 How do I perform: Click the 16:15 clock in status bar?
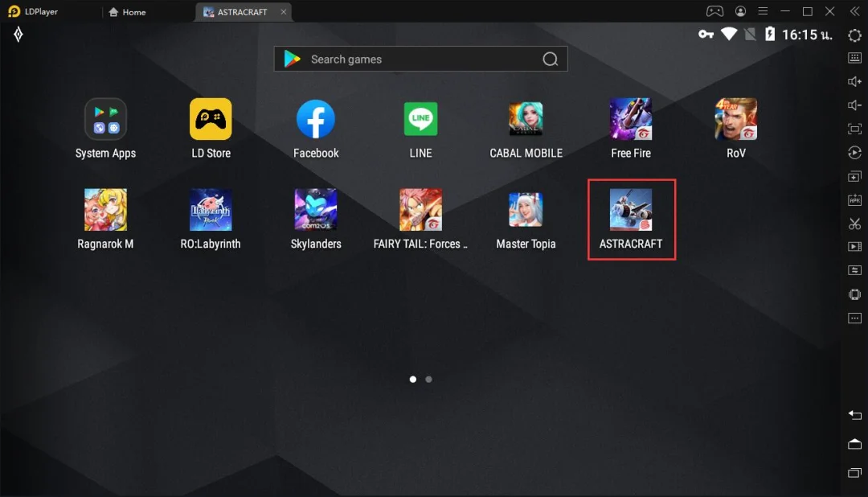(807, 35)
